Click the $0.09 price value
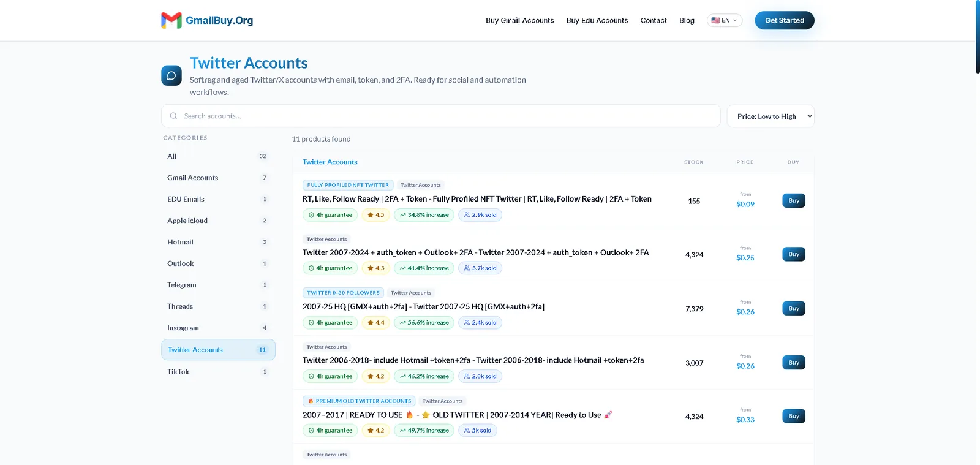The image size is (980, 465). (x=745, y=204)
